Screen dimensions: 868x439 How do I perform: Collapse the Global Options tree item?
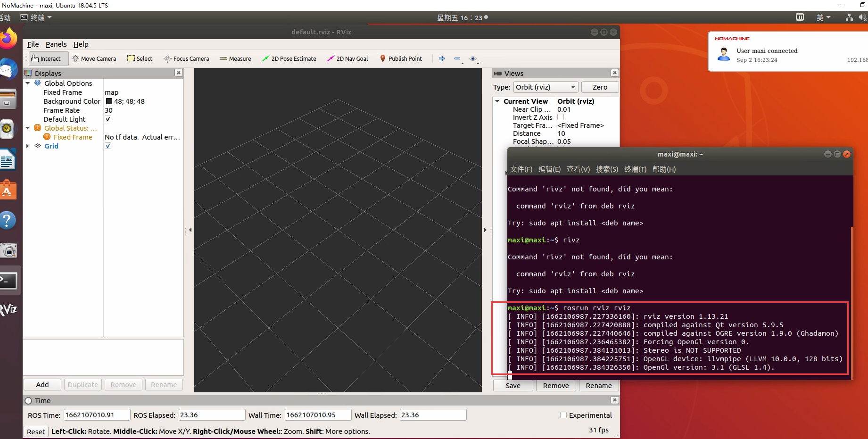point(27,83)
